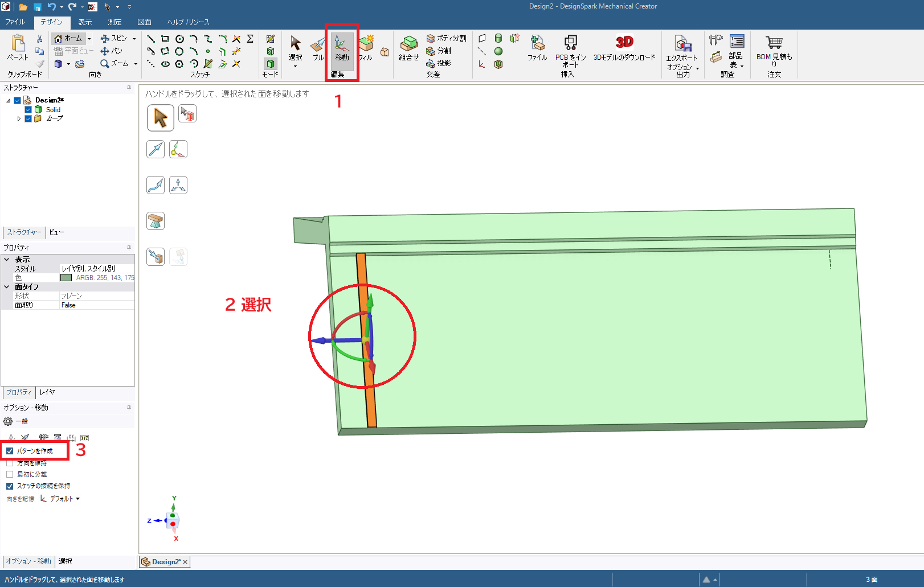Viewport: 924px width, 587px height.
Task: Select the ボディ分割 (Split Body) tool
Action: tap(446, 38)
